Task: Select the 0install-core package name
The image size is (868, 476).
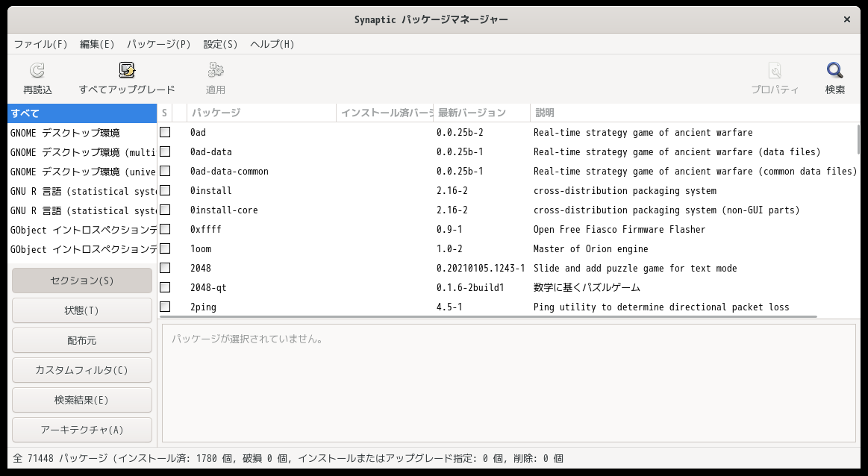Action: click(224, 210)
